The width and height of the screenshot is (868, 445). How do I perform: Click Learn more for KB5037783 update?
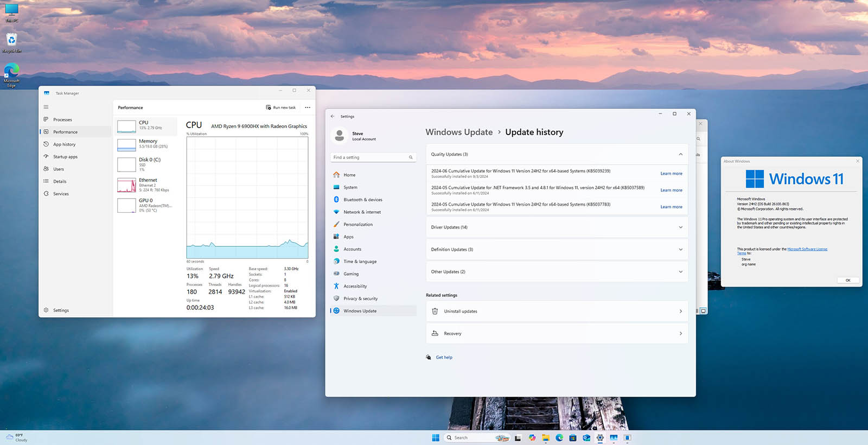[671, 207]
